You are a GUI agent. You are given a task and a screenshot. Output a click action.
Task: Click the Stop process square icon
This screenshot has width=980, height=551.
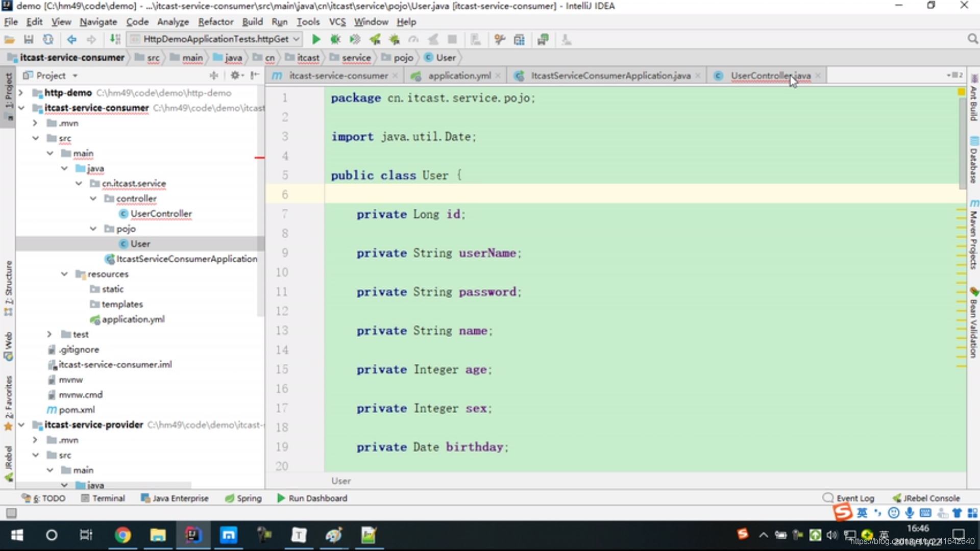[x=452, y=39]
